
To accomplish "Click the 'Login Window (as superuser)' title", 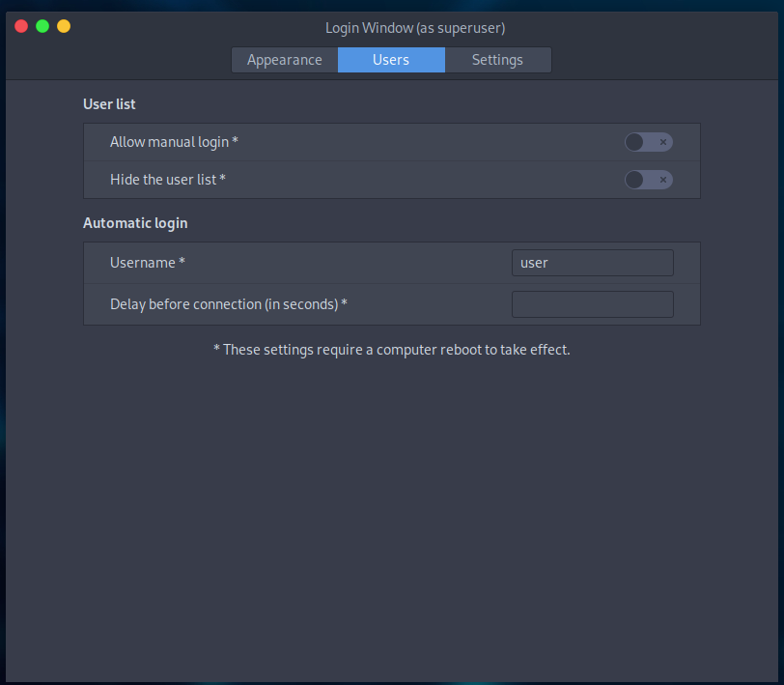I will [x=415, y=28].
